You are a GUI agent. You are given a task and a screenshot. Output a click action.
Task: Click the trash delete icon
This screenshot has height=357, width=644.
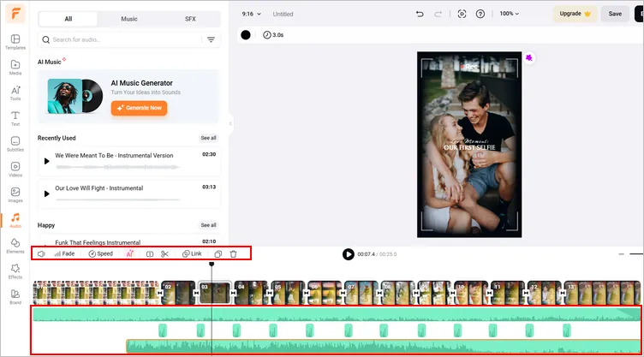(x=233, y=254)
